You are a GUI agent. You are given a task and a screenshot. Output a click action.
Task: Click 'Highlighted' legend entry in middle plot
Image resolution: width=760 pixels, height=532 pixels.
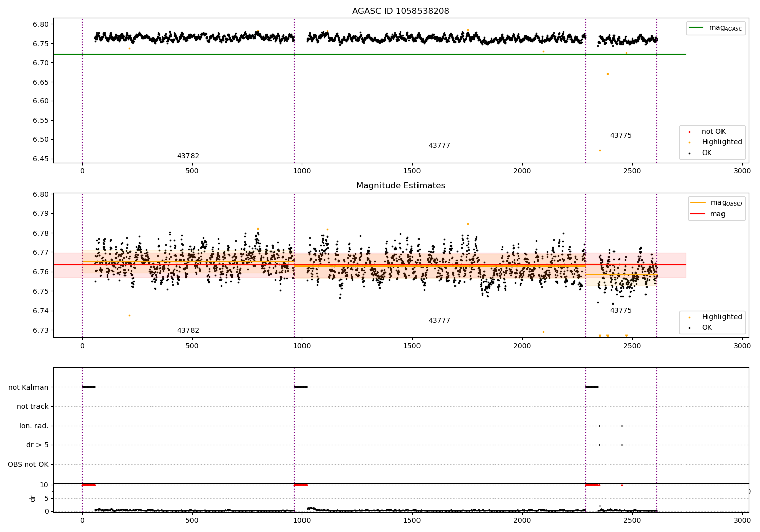pos(715,317)
